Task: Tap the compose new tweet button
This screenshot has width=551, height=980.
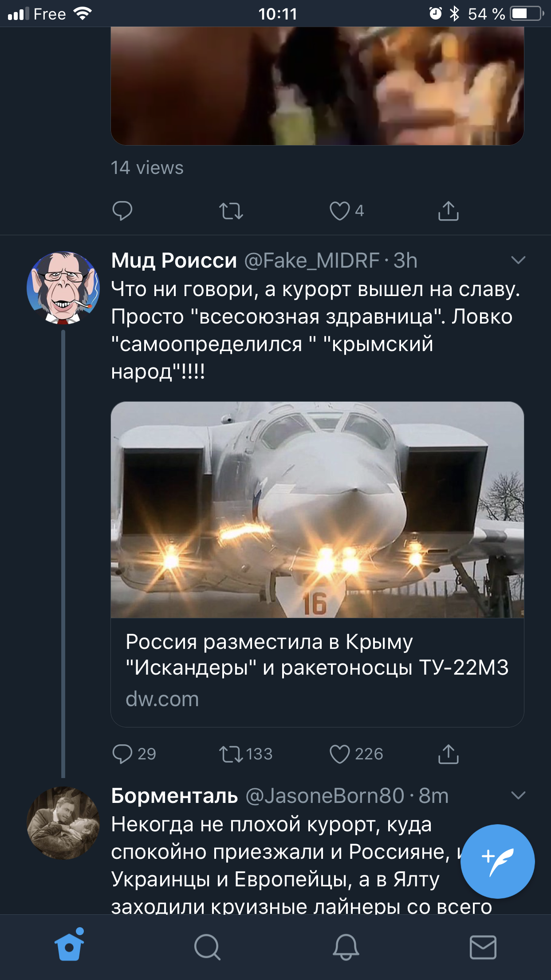Action: click(x=497, y=861)
